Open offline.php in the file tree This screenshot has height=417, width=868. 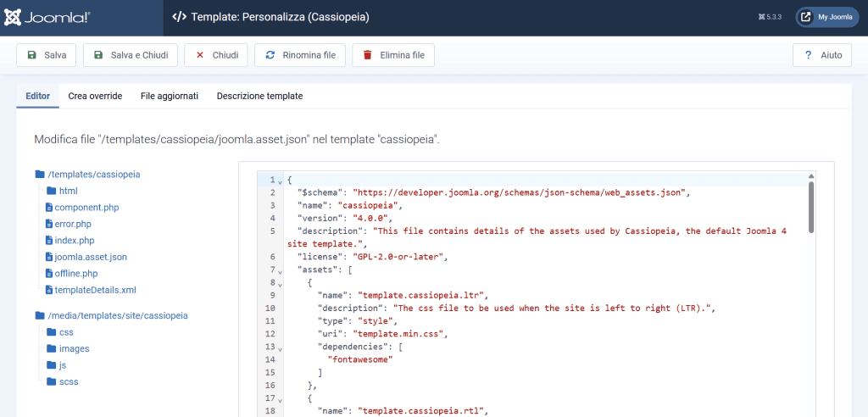pyautogui.click(x=76, y=274)
